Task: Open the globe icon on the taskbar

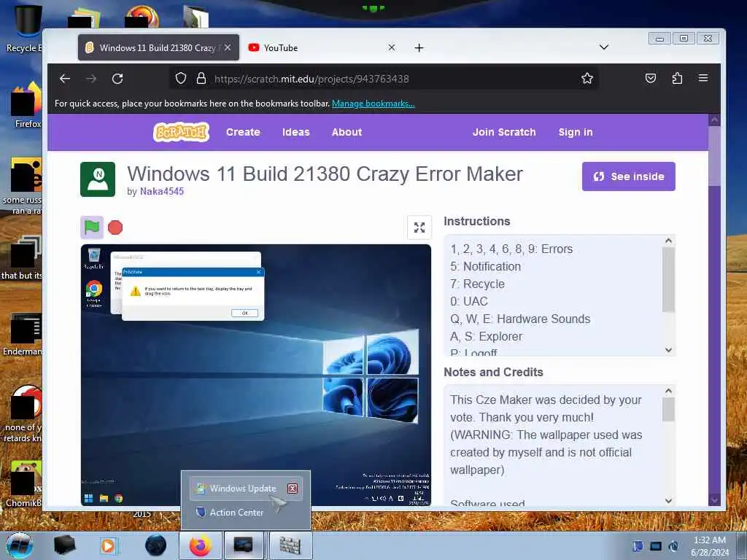Action: tap(155, 545)
